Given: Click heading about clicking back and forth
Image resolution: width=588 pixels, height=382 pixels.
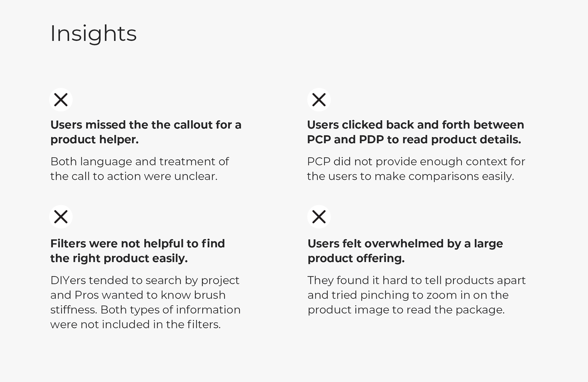Looking at the screenshot, I should point(415,132).
